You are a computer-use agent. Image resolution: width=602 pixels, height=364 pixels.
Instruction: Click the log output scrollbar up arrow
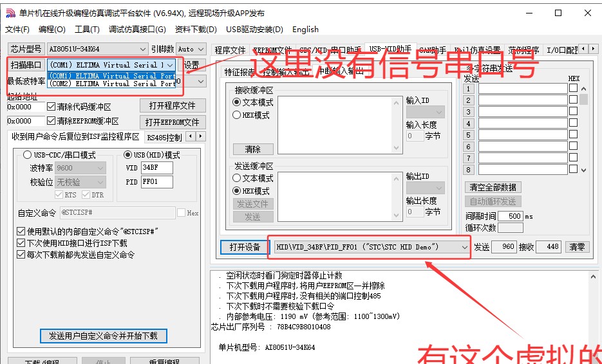pyautogui.click(x=593, y=277)
